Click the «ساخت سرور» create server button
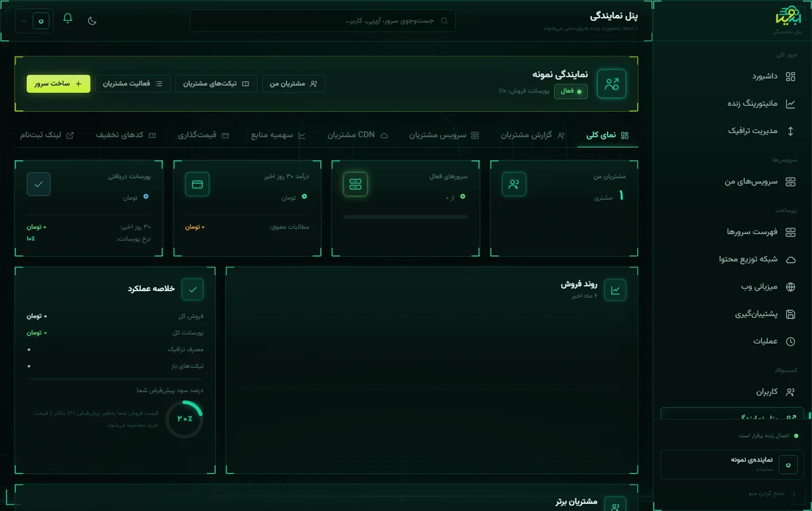The width and height of the screenshot is (812, 511). 58,84
